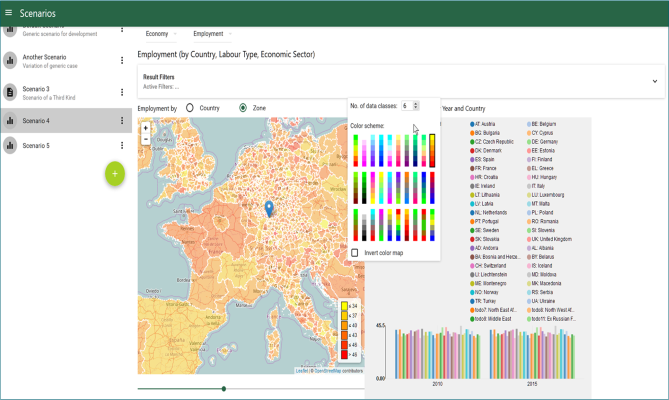Select the Zone radio button
The image size is (669, 400).
[x=243, y=108]
